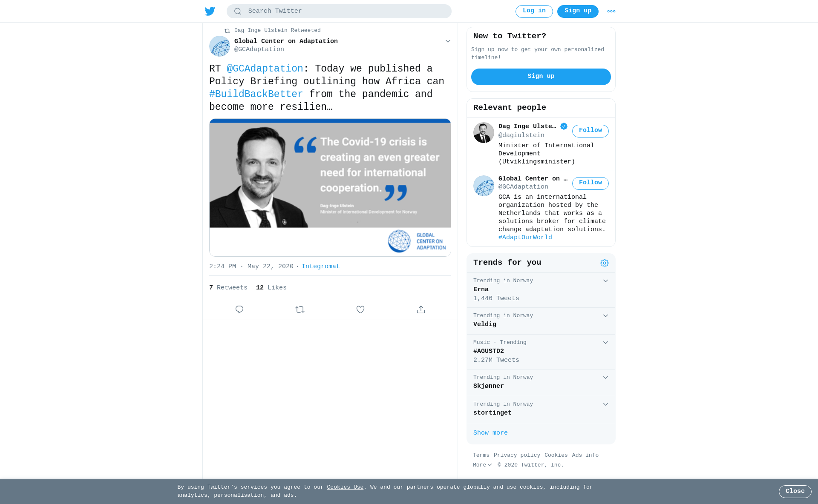Image resolution: width=818 pixels, height=504 pixels.
Task: Like the tweet with the heart icon
Action: pyautogui.click(x=360, y=309)
